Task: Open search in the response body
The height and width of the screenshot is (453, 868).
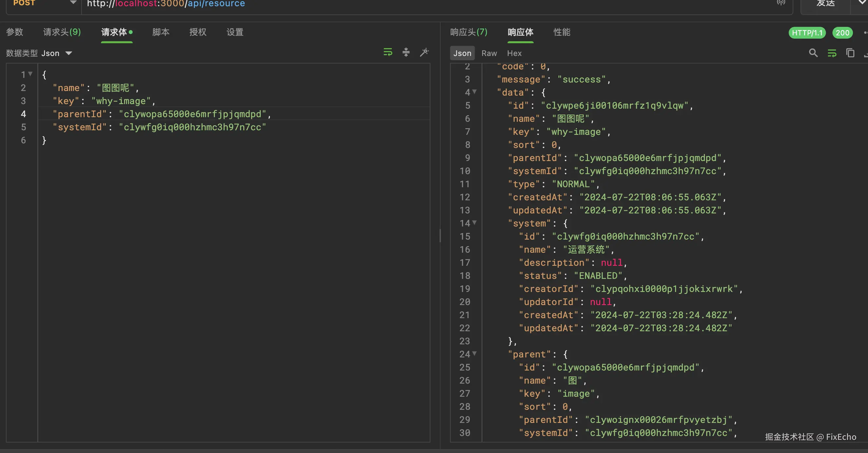Action: [x=813, y=53]
